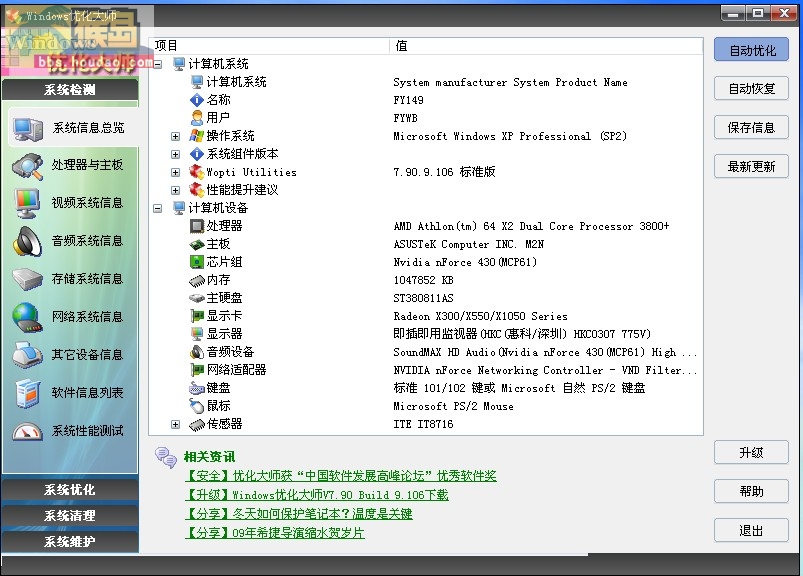The height and width of the screenshot is (576, 803).
Task: Switch to the 系统维护 section tab
Action: click(x=70, y=542)
